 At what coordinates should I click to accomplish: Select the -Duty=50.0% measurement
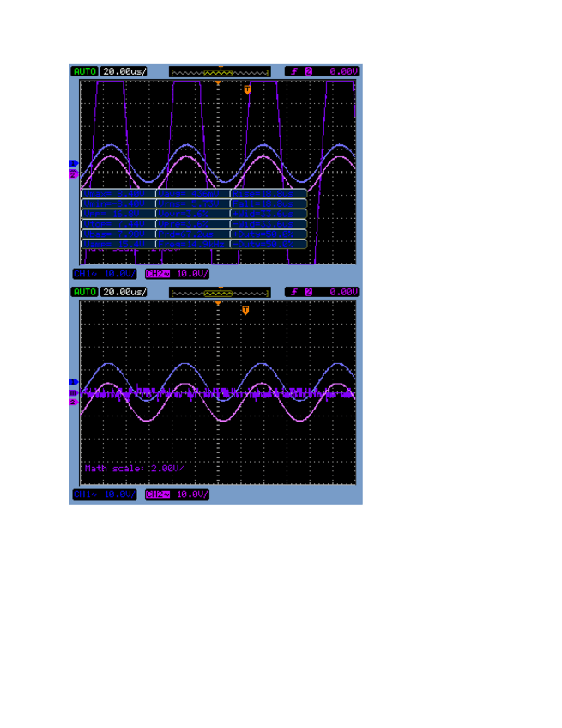pyautogui.click(x=269, y=244)
